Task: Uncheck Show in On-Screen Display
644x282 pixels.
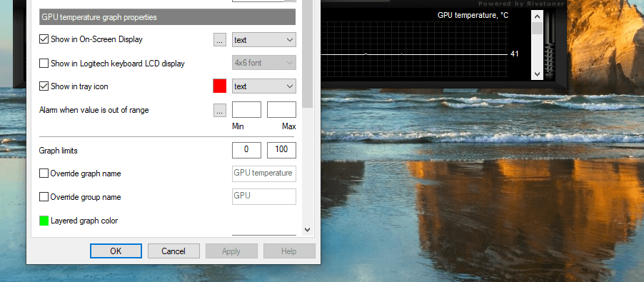Action: (x=44, y=39)
